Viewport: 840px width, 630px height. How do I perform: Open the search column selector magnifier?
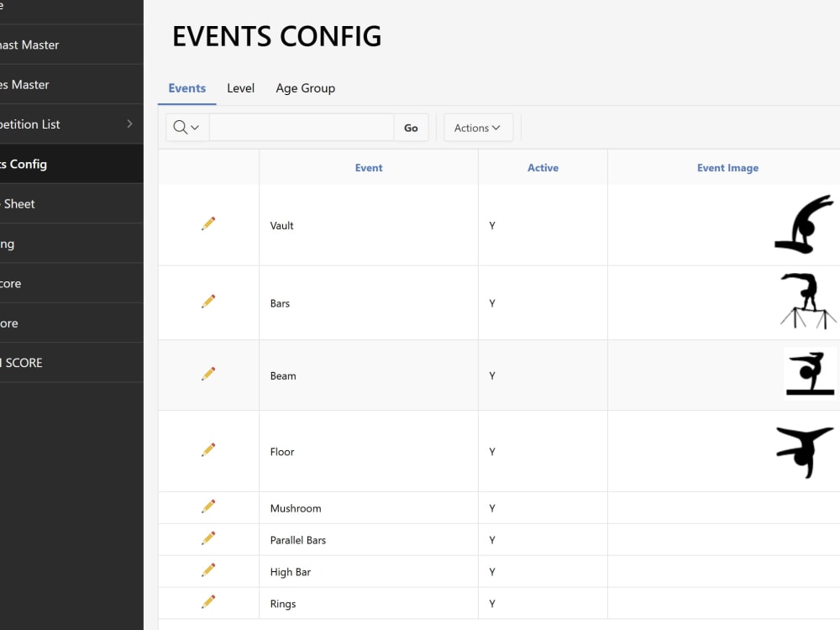click(x=186, y=128)
